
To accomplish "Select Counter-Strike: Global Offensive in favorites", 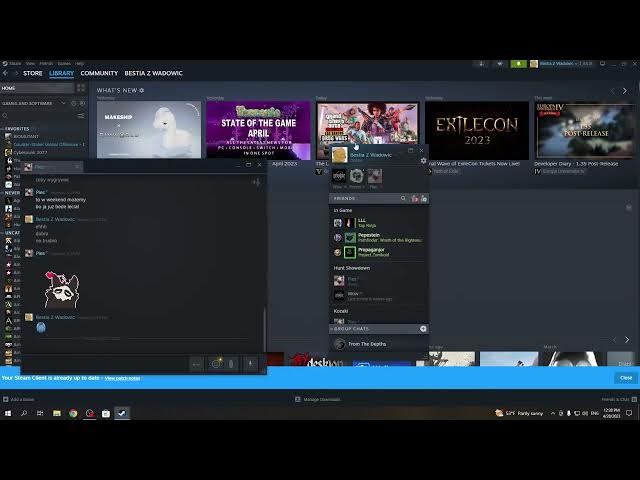I will (x=46, y=144).
